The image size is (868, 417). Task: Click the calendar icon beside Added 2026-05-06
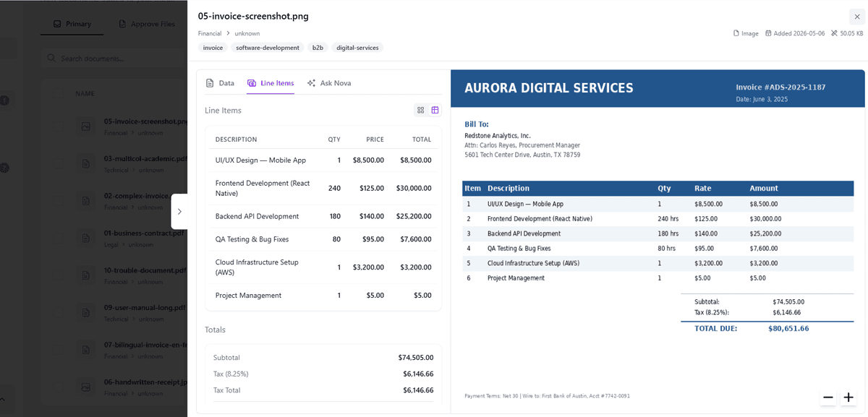[768, 33]
